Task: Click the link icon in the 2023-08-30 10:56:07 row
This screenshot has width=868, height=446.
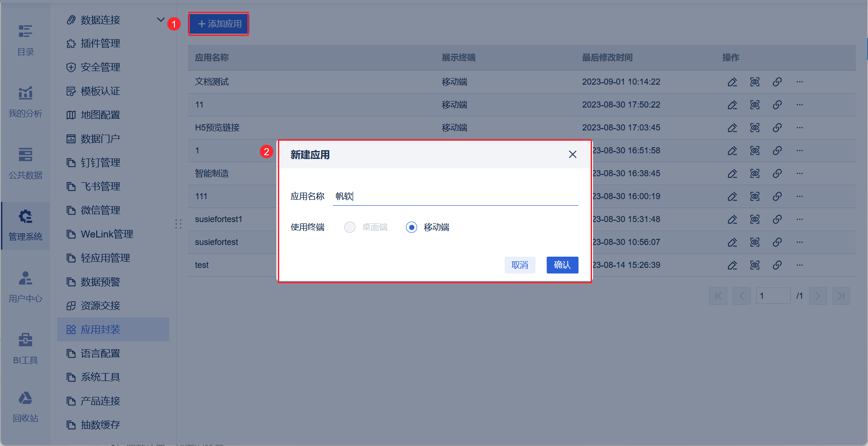Action: (777, 242)
